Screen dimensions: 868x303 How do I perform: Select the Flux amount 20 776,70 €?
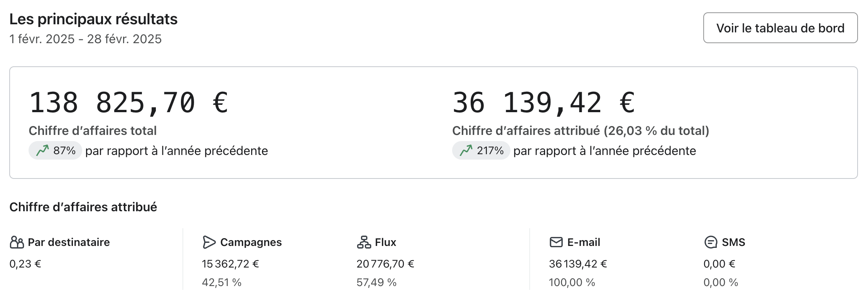pos(385,264)
